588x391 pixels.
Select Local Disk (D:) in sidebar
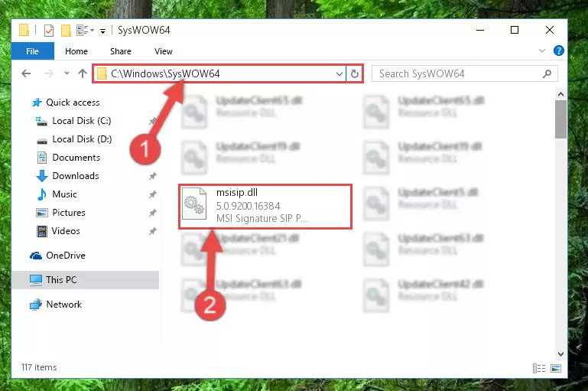coord(82,139)
